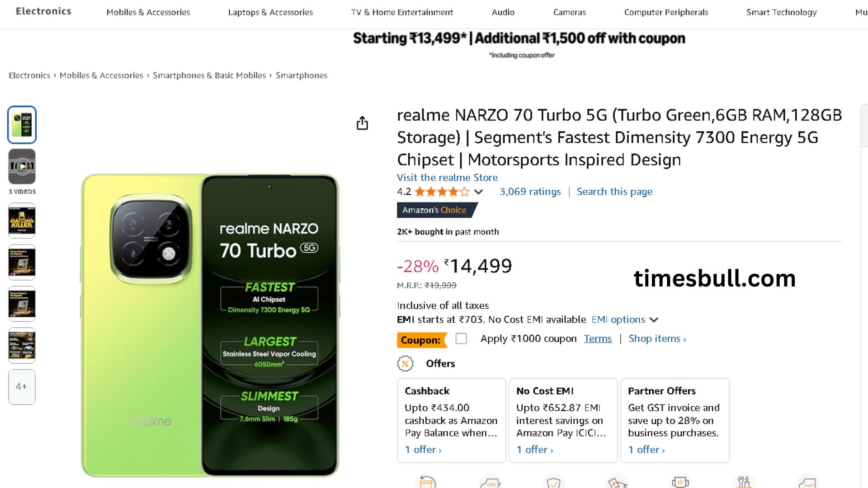Click the cash payment rupee icon
The image size is (868, 488).
pyautogui.click(x=617, y=483)
